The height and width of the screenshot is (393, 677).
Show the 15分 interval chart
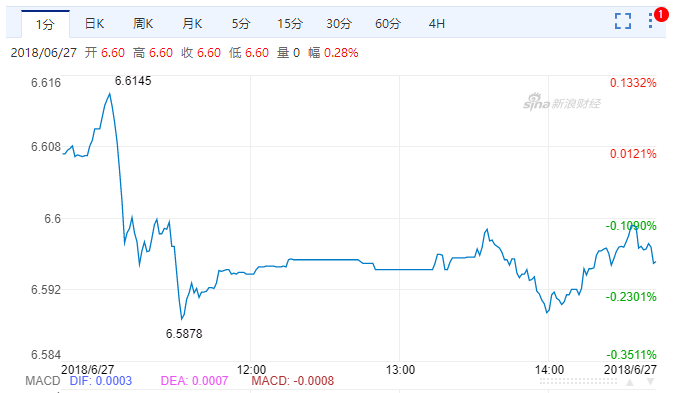(x=290, y=23)
